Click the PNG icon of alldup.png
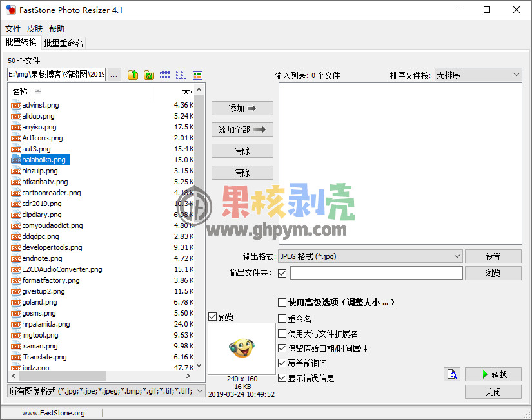Image resolution: width=532 pixels, height=420 pixels. pos(16,116)
